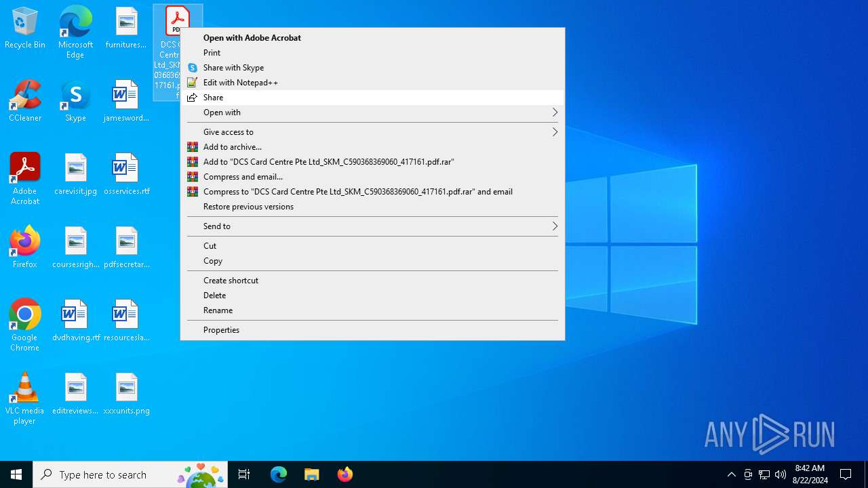Open the Windows Start menu
868x488 pixels.
point(16,474)
